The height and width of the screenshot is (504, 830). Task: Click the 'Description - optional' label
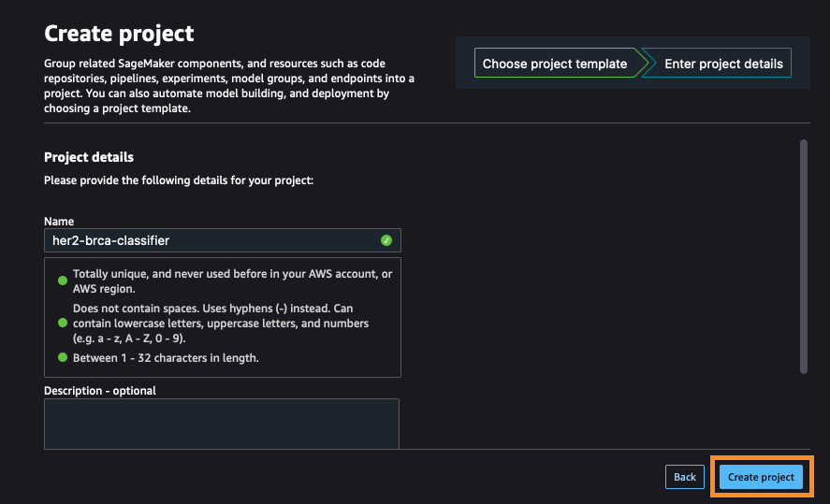(100, 391)
